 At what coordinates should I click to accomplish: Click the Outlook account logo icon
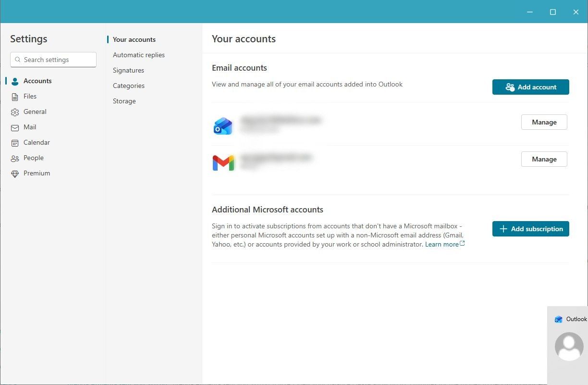[223, 126]
